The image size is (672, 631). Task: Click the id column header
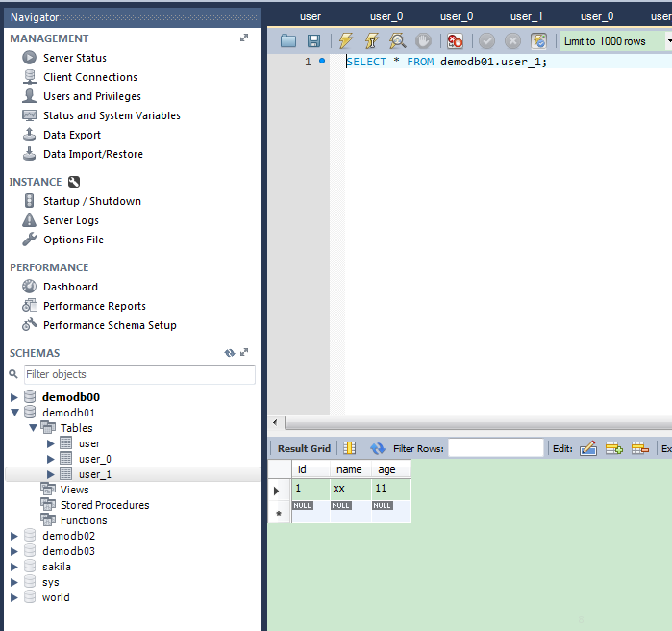click(x=311, y=469)
